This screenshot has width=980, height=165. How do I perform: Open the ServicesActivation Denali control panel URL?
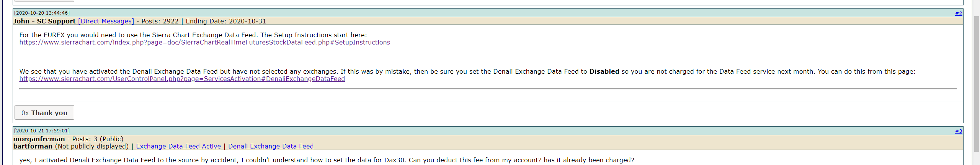[182, 79]
